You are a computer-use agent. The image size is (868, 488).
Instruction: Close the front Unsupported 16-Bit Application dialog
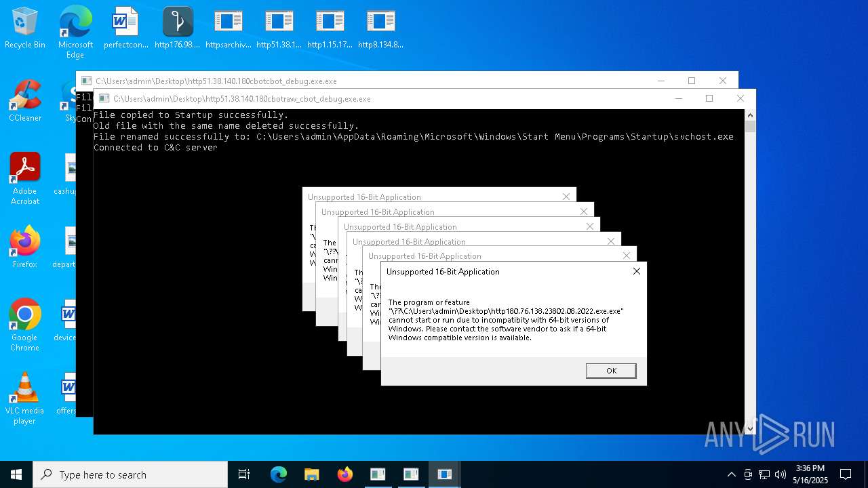click(x=636, y=271)
